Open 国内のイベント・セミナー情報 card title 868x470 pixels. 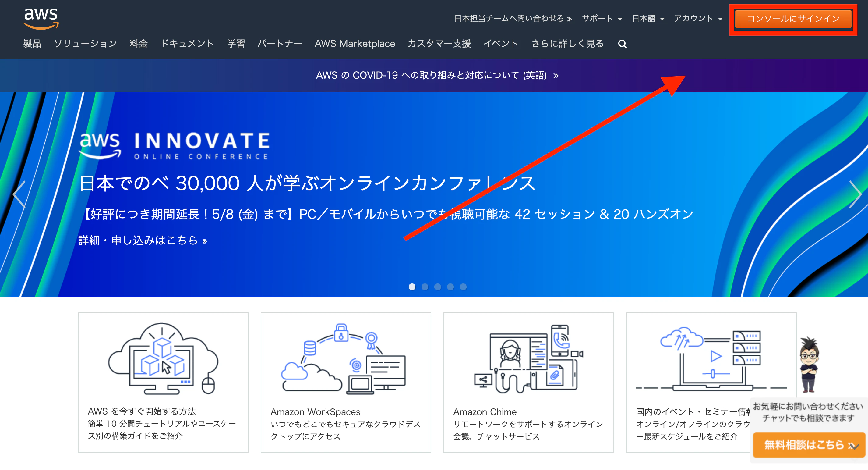(693, 412)
